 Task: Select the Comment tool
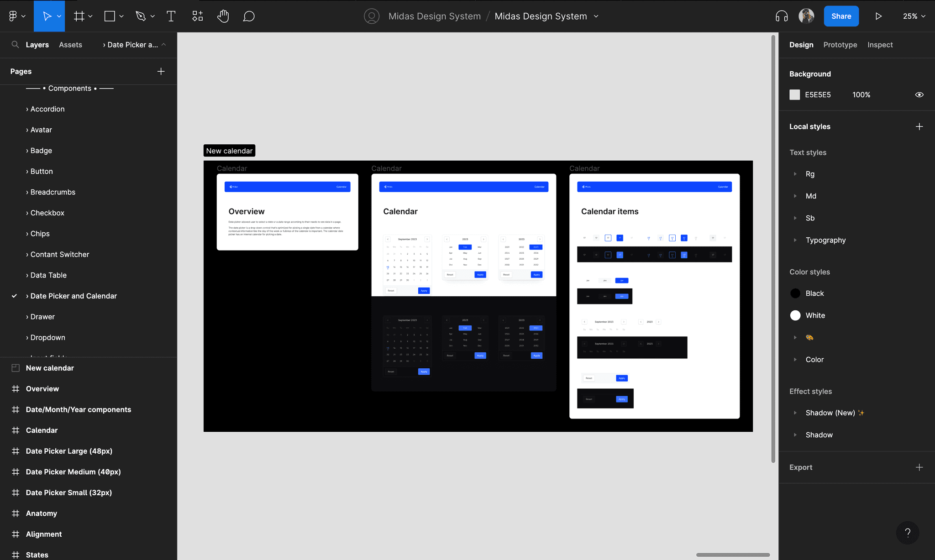pos(249,16)
